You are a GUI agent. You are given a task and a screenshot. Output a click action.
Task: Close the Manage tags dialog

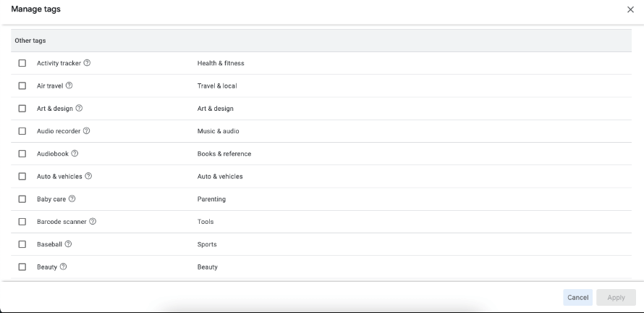[x=630, y=9]
